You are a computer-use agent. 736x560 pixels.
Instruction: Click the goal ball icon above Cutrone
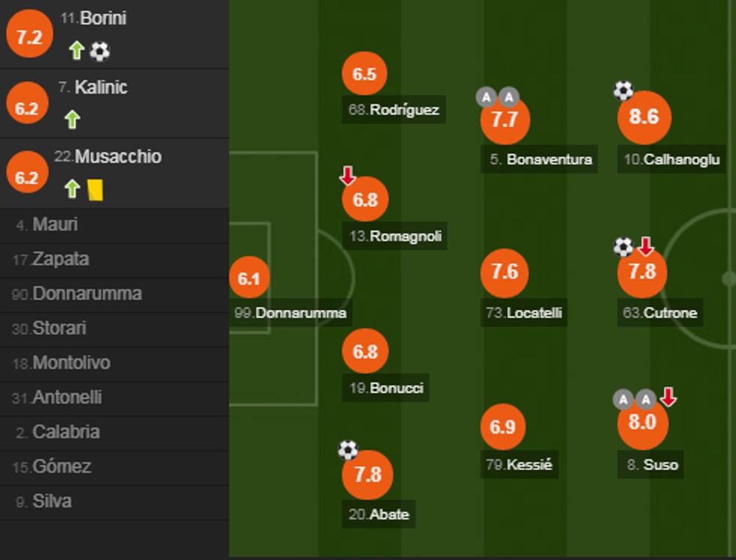pos(623,247)
